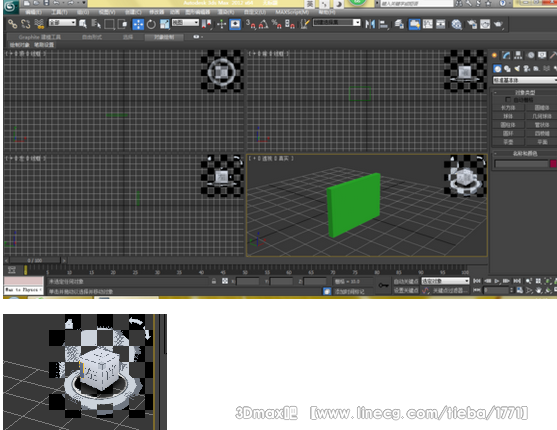Enable the AutoGrid checkbox
This screenshot has width=557, height=430.
coord(508,100)
